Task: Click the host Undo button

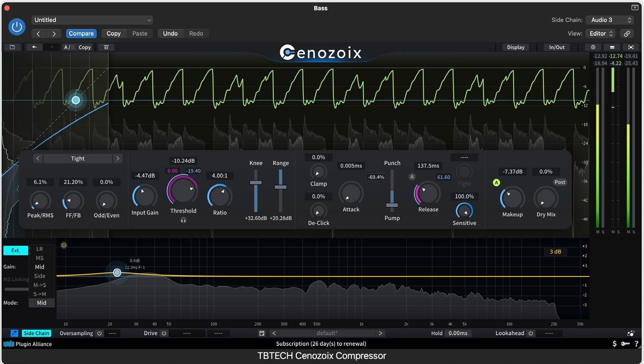Action: point(170,33)
